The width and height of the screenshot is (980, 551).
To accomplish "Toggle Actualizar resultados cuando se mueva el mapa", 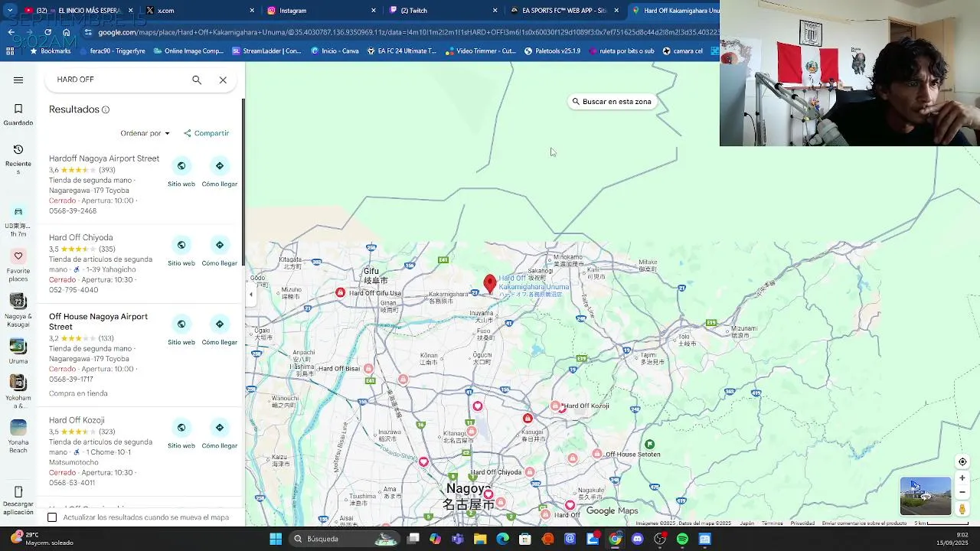I will [x=52, y=517].
